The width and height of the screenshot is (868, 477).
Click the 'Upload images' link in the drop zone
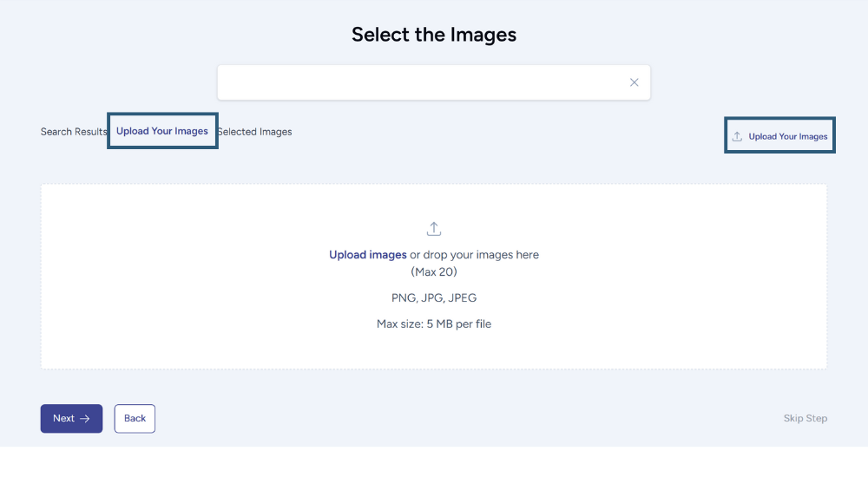pos(368,255)
